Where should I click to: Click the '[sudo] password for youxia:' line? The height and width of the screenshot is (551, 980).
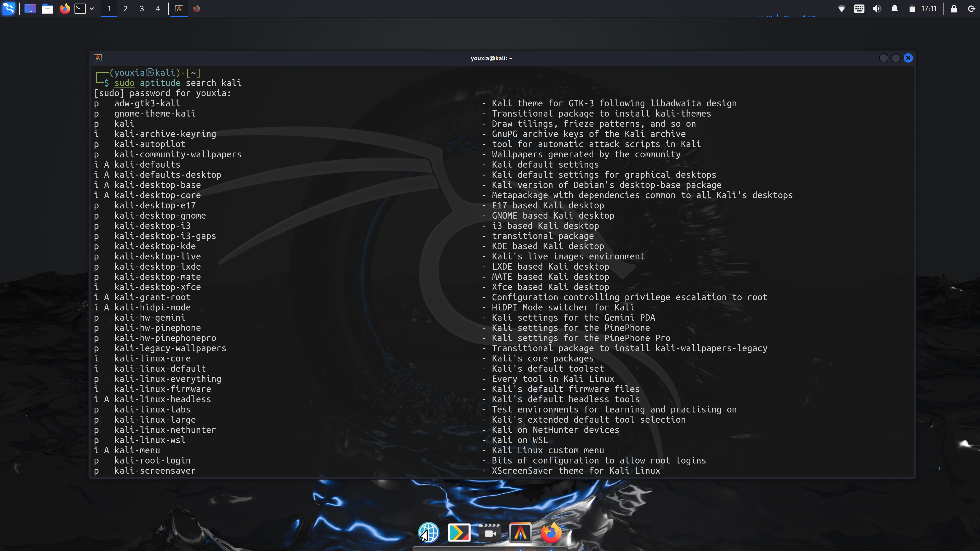click(163, 93)
